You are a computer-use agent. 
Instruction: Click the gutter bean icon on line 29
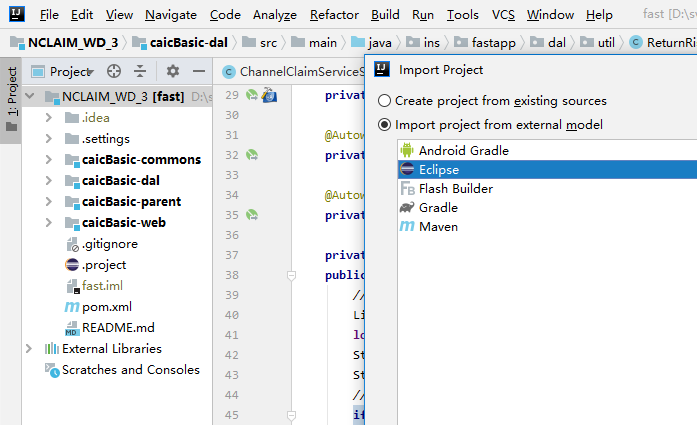252,95
